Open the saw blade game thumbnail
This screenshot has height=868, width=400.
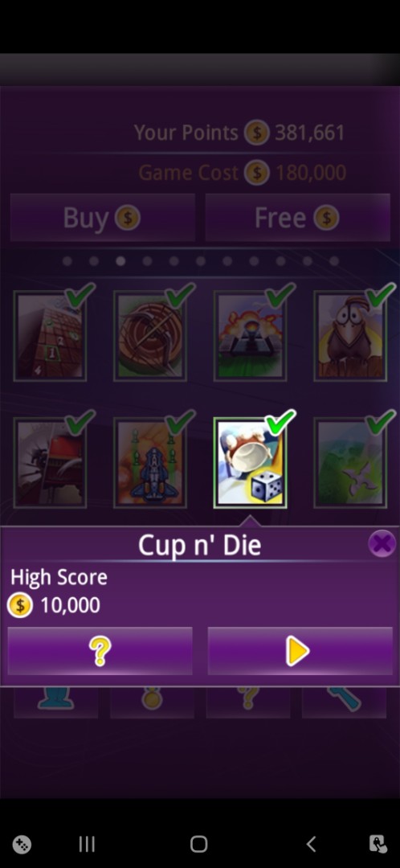tap(50, 463)
